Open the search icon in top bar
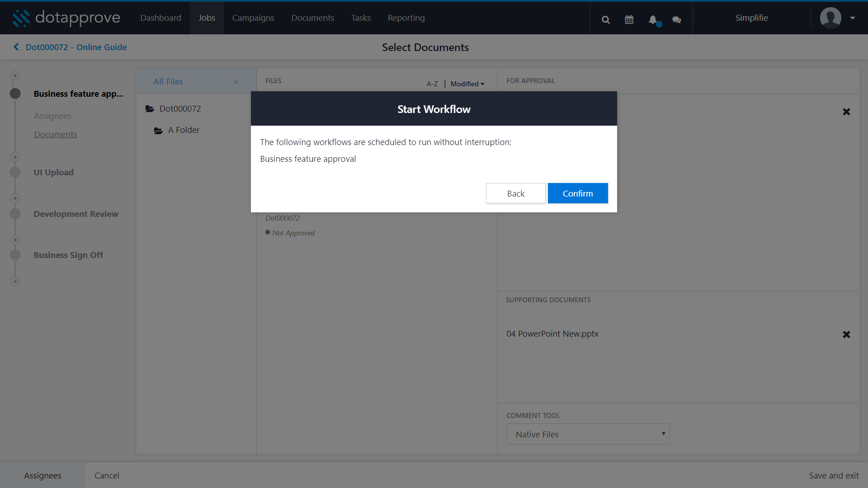This screenshot has width=868, height=488. pyautogui.click(x=606, y=20)
